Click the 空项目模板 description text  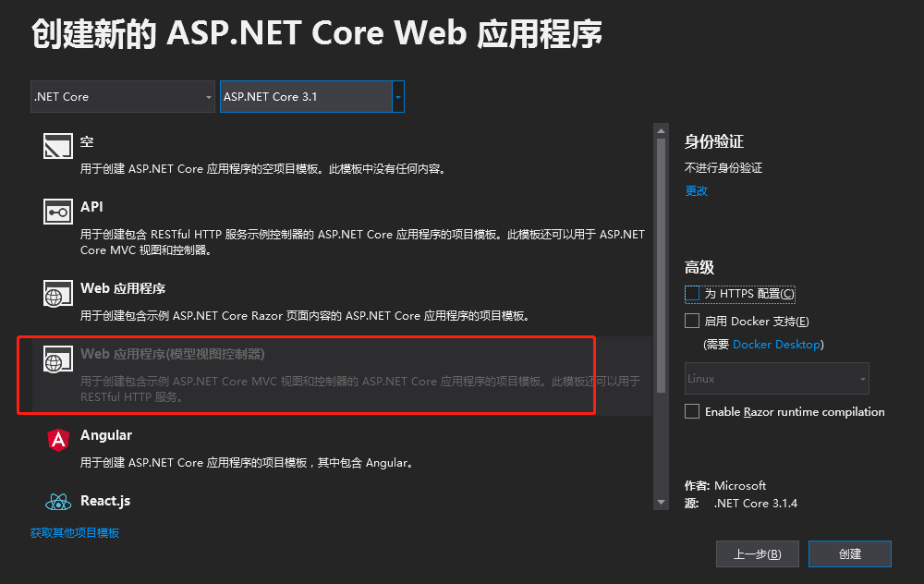pos(264,169)
